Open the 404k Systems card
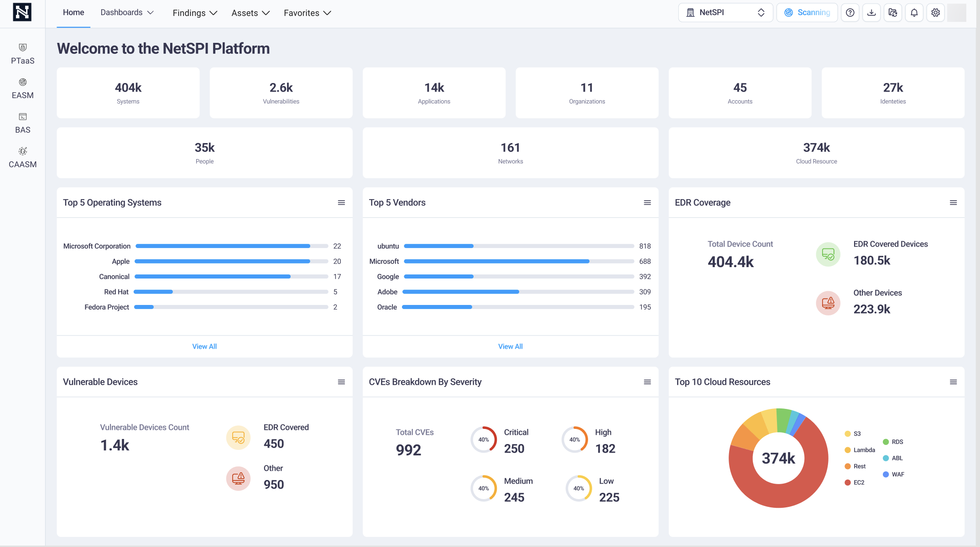The image size is (980, 547). coord(128,93)
